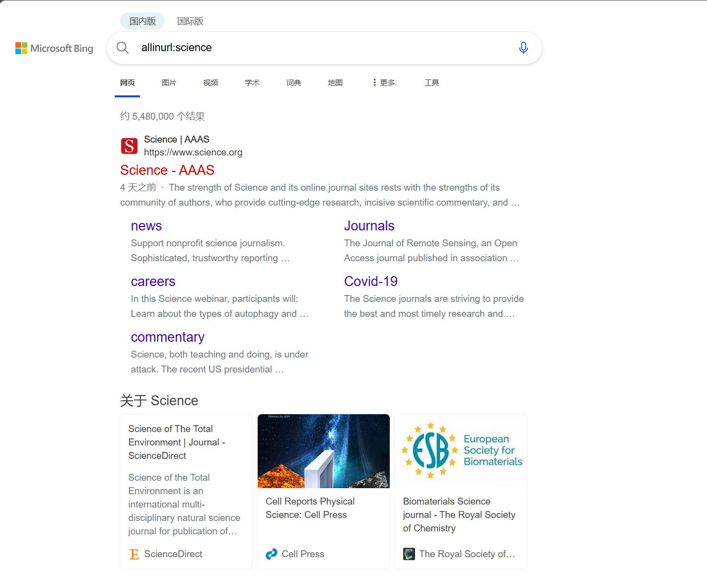
Task: Click the Royal Society of Chemistry icon
Action: 409,554
